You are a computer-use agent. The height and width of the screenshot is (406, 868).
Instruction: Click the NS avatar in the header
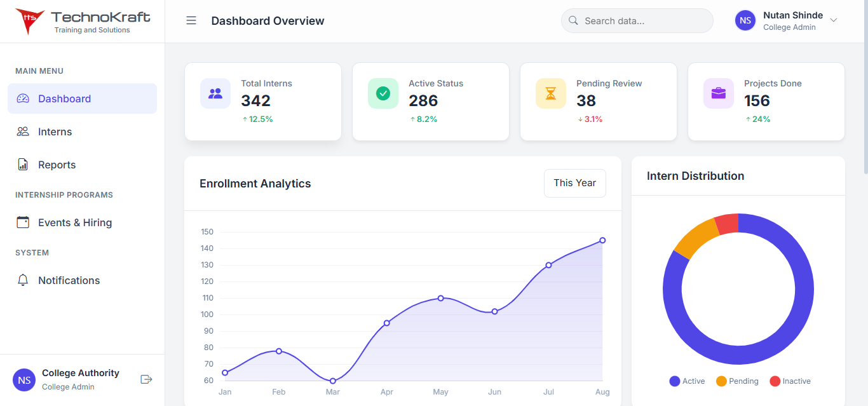tap(745, 20)
